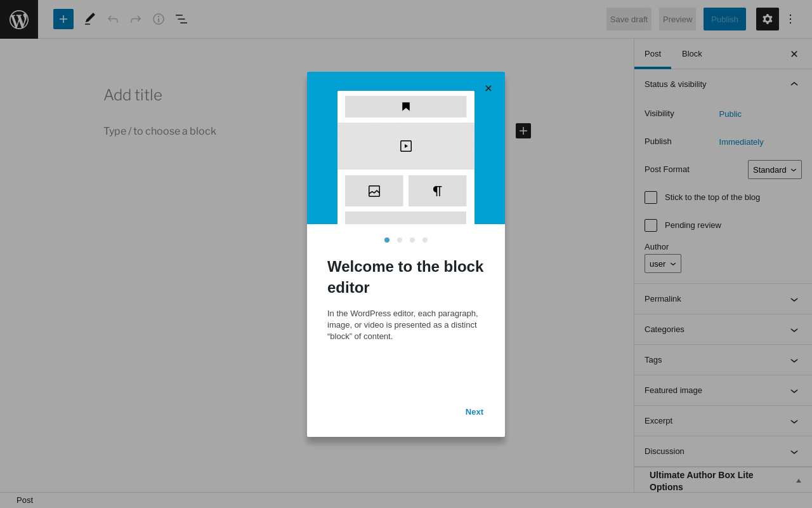The width and height of the screenshot is (812, 508).
Task: Undo the last change
Action: (113, 19)
